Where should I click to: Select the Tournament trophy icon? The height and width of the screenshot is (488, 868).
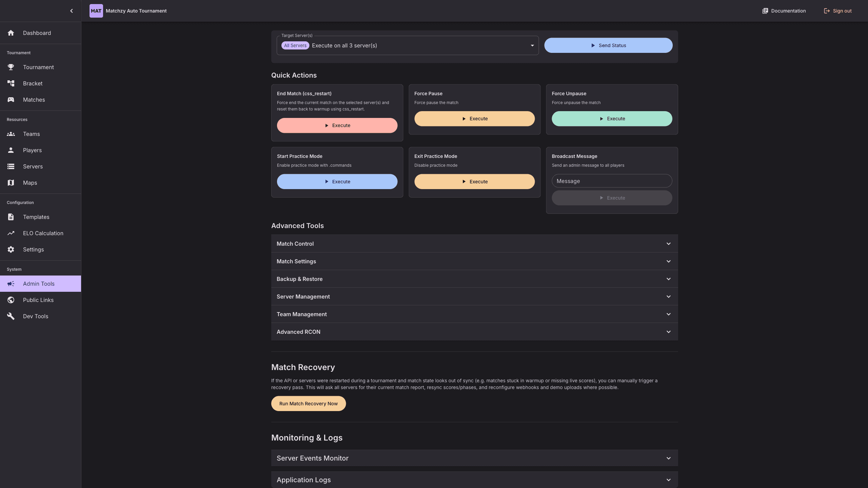click(x=11, y=67)
